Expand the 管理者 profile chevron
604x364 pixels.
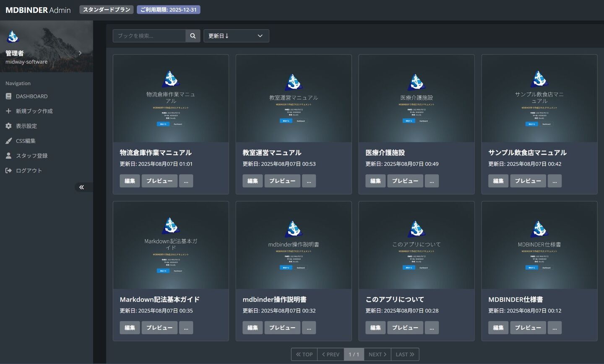tap(80, 53)
